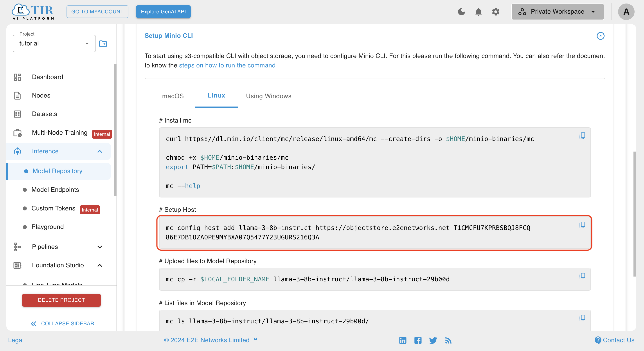Switch to the macOS tab
This screenshot has height=351, width=644.
point(173,96)
